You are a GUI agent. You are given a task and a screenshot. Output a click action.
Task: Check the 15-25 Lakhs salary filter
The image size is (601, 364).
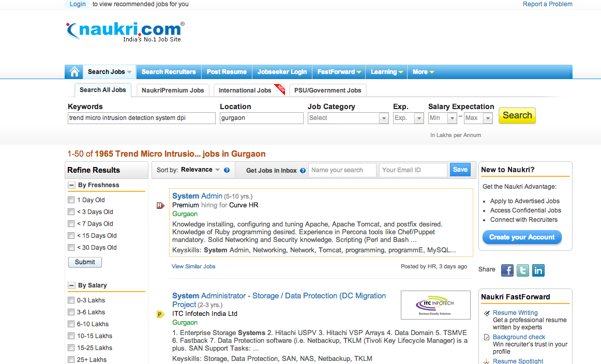[71, 347]
